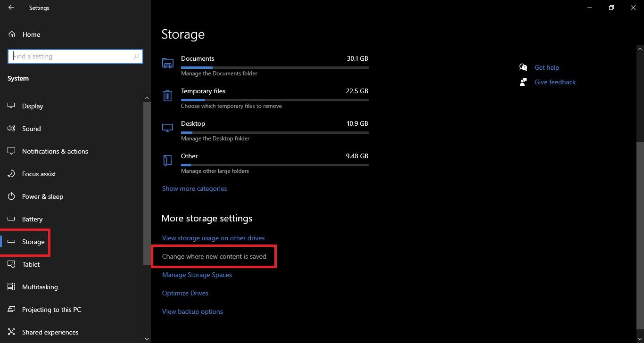Restore down the Settings window
Viewport: 644px width, 343px height.
pyautogui.click(x=611, y=8)
